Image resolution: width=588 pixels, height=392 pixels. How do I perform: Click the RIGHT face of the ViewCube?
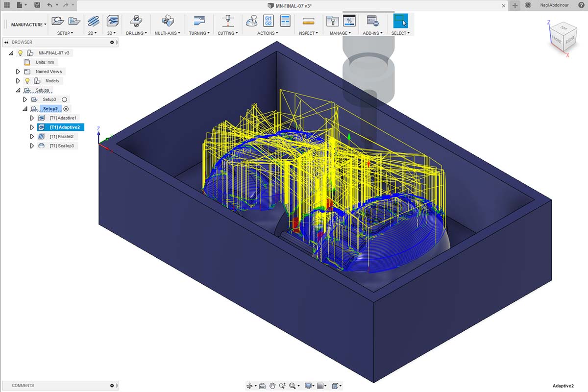pos(570,41)
